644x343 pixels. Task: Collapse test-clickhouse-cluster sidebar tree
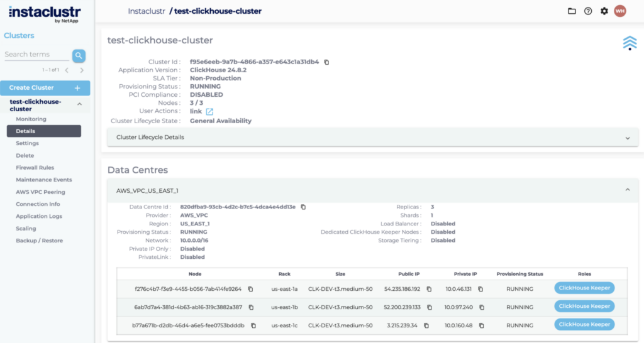pos(80,104)
